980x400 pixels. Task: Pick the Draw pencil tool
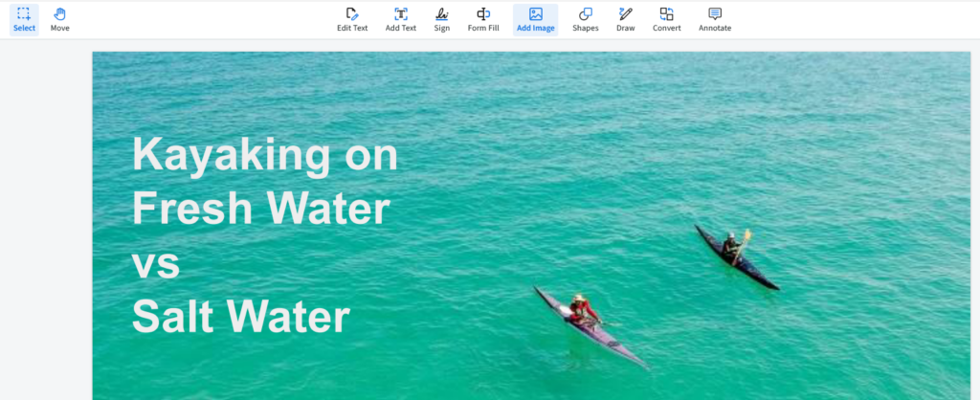(x=626, y=20)
